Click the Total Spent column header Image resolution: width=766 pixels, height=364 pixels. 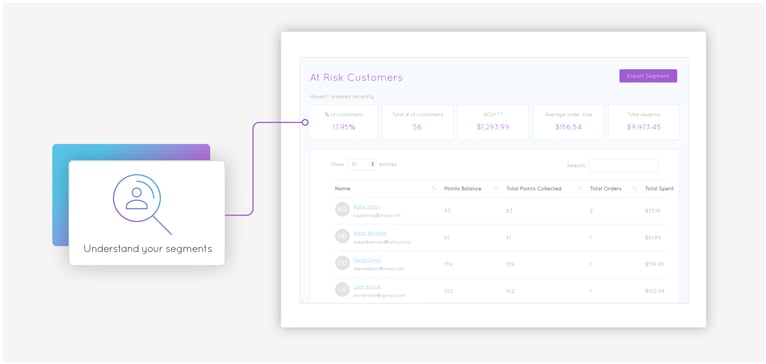click(659, 189)
